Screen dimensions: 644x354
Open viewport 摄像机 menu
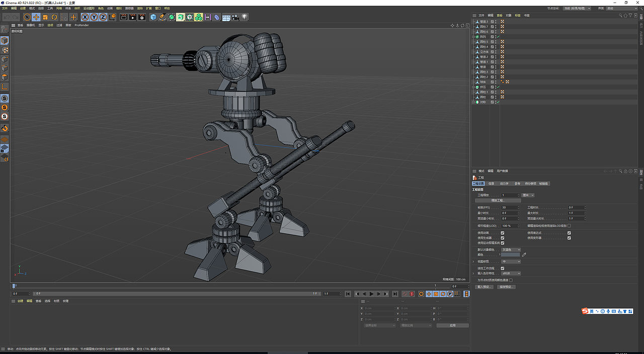(31, 25)
